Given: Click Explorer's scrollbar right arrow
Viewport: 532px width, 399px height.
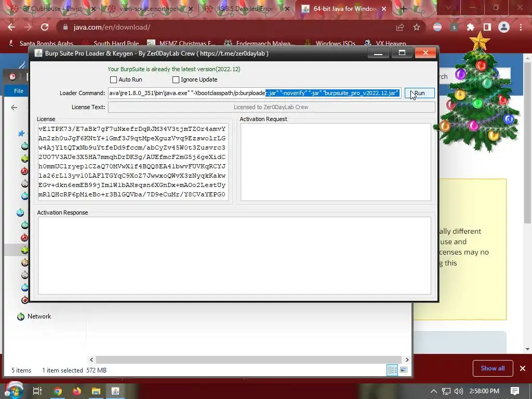Looking at the screenshot, I should (407, 360).
